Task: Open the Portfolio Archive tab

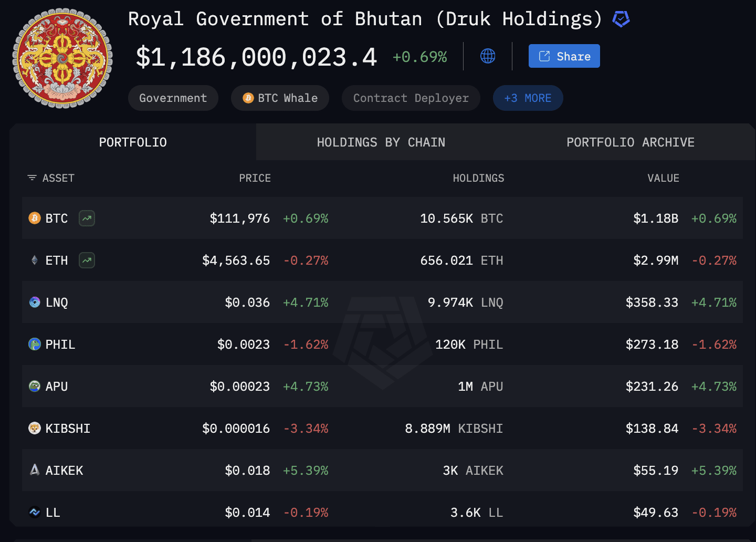Action: (631, 142)
